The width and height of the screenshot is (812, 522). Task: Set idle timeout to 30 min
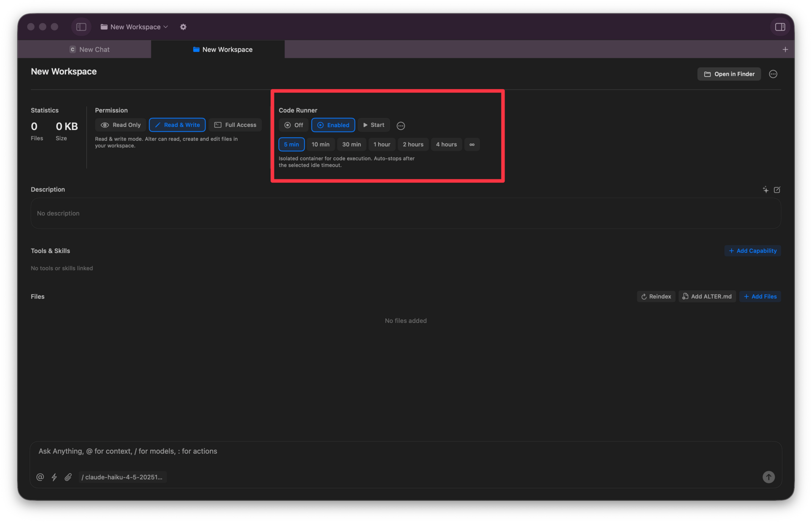[351, 145]
